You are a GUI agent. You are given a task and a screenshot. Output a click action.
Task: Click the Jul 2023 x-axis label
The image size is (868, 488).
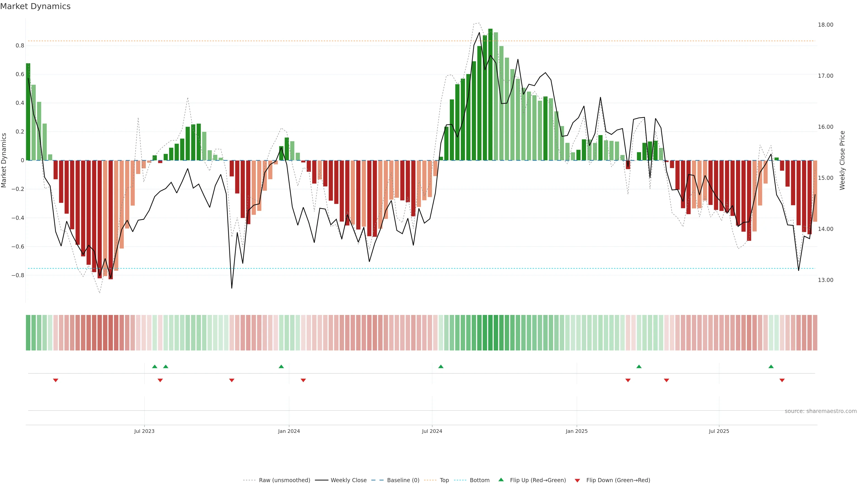point(144,431)
